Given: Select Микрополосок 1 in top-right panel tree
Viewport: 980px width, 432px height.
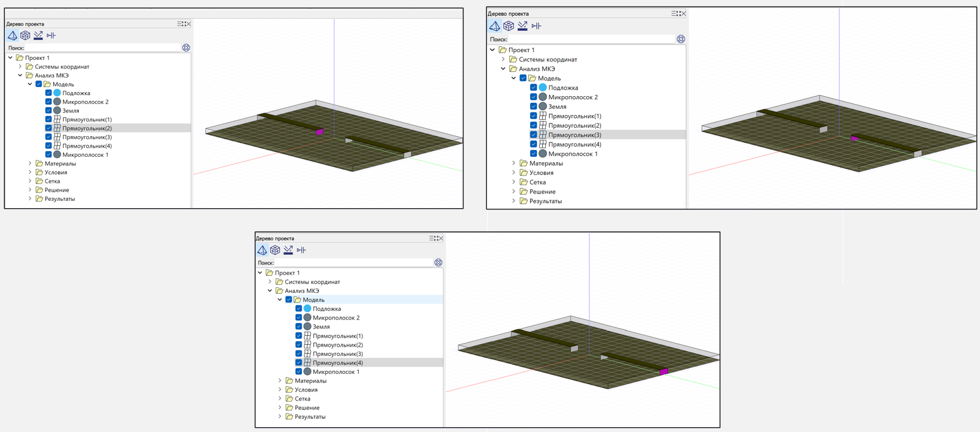Looking at the screenshot, I should point(572,154).
